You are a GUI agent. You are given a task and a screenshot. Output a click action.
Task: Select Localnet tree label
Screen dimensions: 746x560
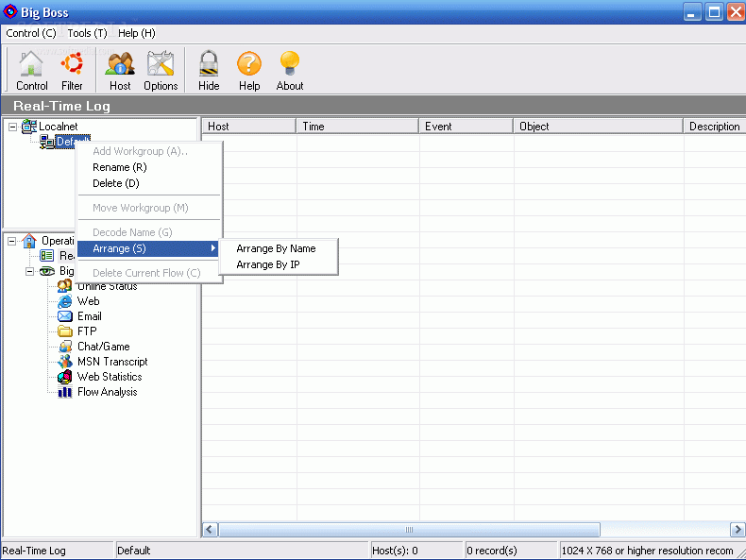point(58,127)
